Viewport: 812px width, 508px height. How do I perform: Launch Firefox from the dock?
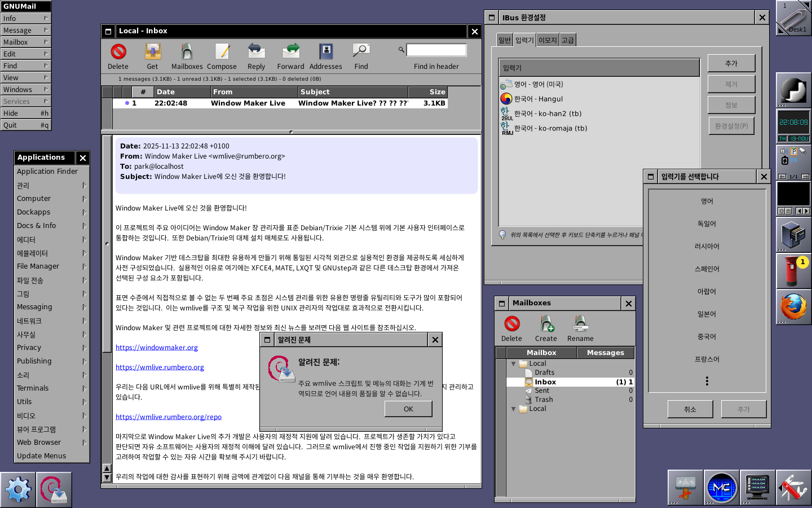793,308
